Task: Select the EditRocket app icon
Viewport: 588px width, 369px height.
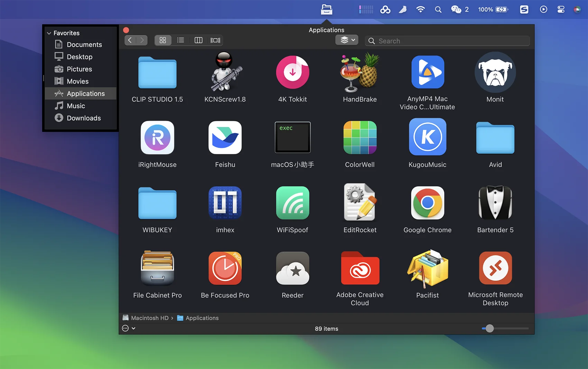Action: coord(360,202)
